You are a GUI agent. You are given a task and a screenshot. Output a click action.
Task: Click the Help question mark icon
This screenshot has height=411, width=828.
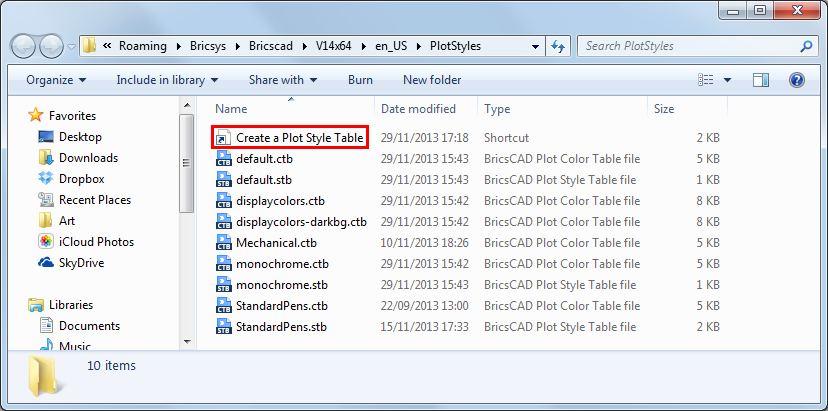[x=796, y=80]
